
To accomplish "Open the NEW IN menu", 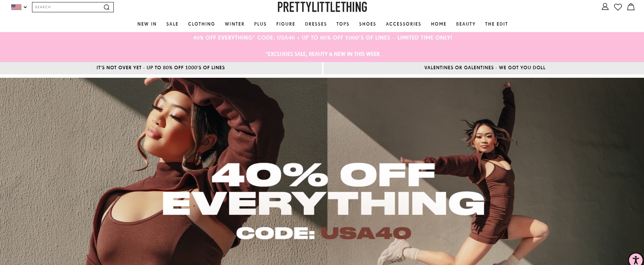I will [x=147, y=24].
